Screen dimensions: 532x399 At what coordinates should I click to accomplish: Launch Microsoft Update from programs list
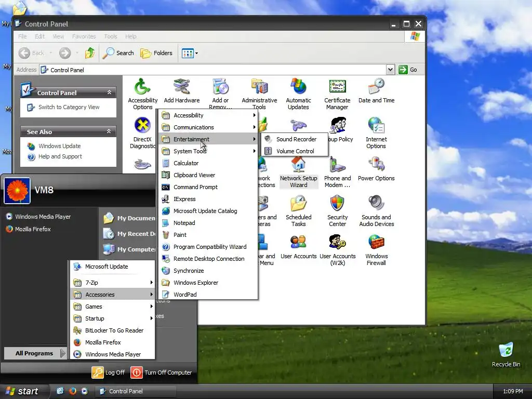tap(113, 267)
